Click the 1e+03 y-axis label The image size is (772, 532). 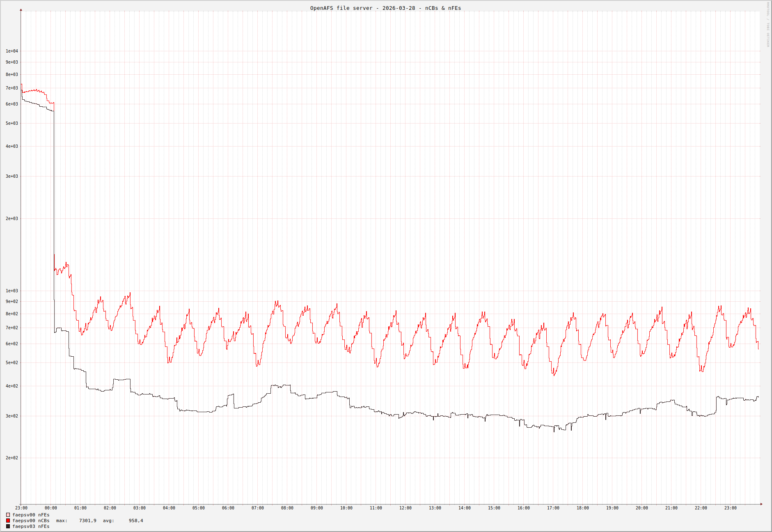[x=11, y=291]
